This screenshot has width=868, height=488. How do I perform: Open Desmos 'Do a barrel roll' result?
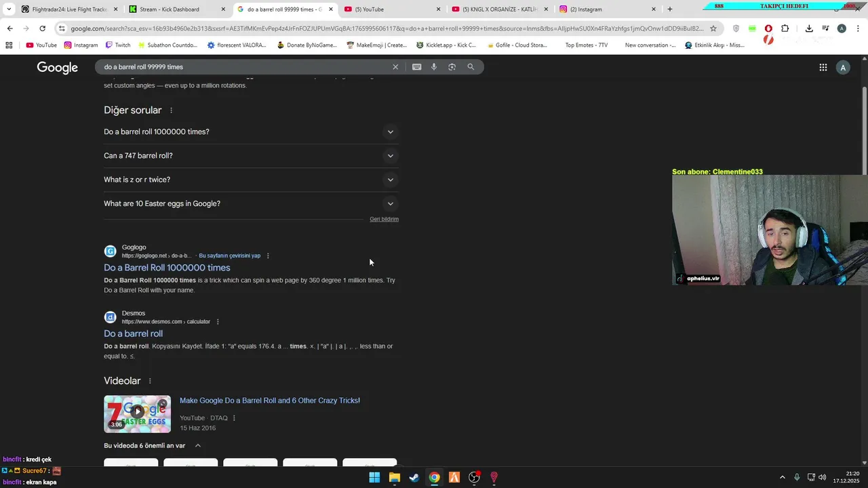133,333
